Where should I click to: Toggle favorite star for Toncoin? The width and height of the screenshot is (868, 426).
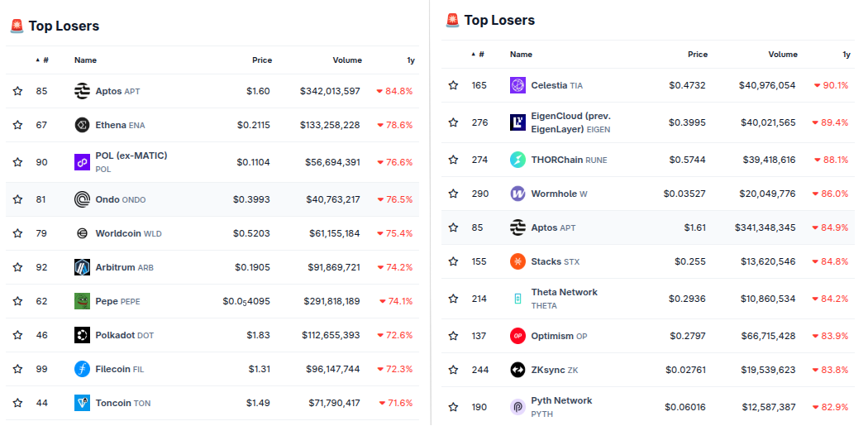pos(17,404)
